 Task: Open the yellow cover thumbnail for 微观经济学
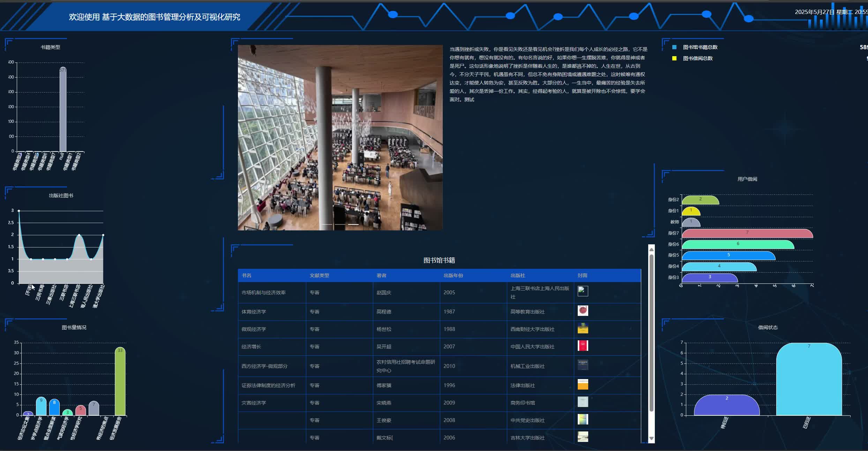tap(583, 328)
